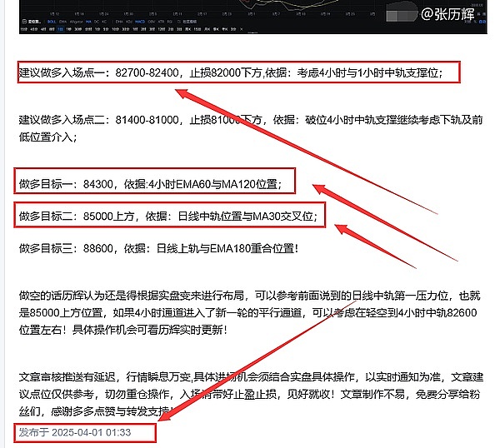Toggle the BOLL indicator on the chart

click(x=52, y=21)
